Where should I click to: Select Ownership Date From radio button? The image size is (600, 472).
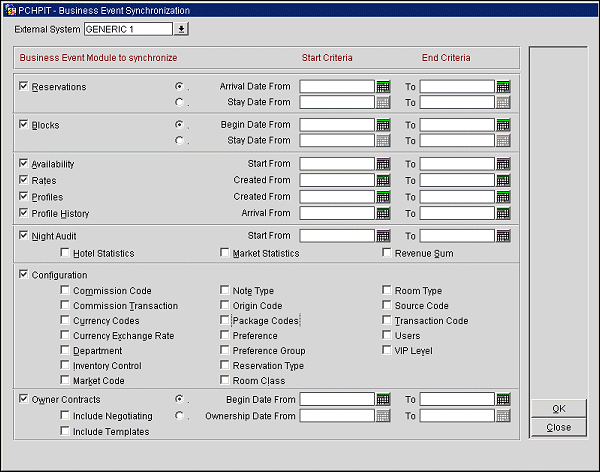coord(180,415)
